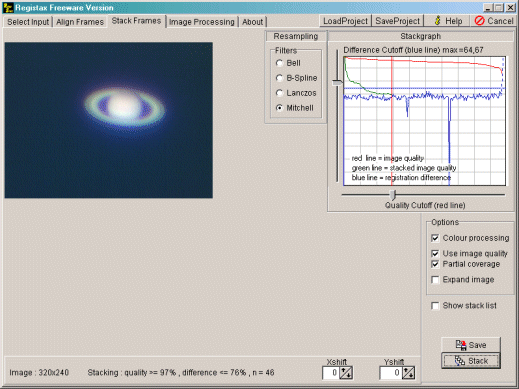Enable the Expand image option
Screen dimensions: 519x389
coord(435,280)
